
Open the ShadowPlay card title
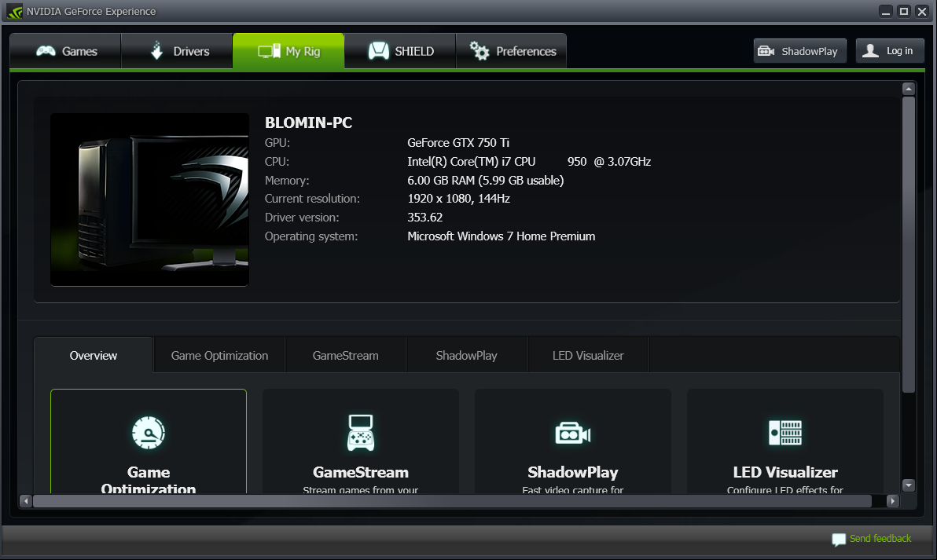pyautogui.click(x=572, y=472)
